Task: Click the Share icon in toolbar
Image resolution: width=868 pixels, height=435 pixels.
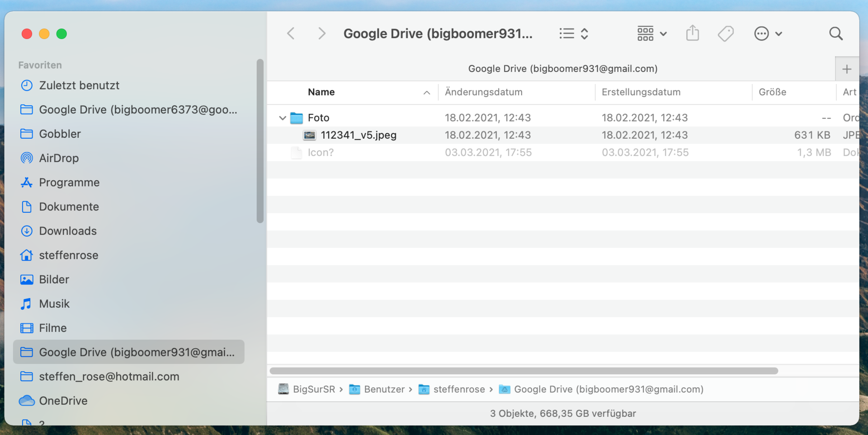Action: 692,33
